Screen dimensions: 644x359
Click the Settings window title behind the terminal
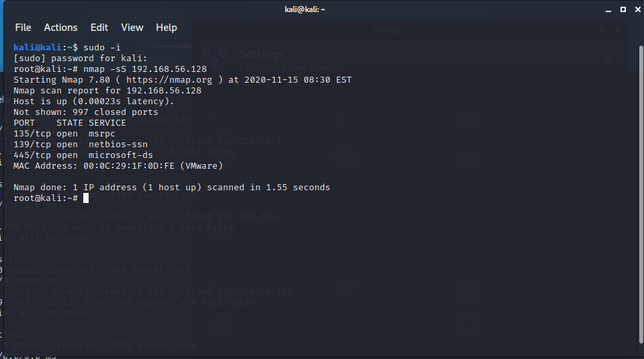[387, 30]
